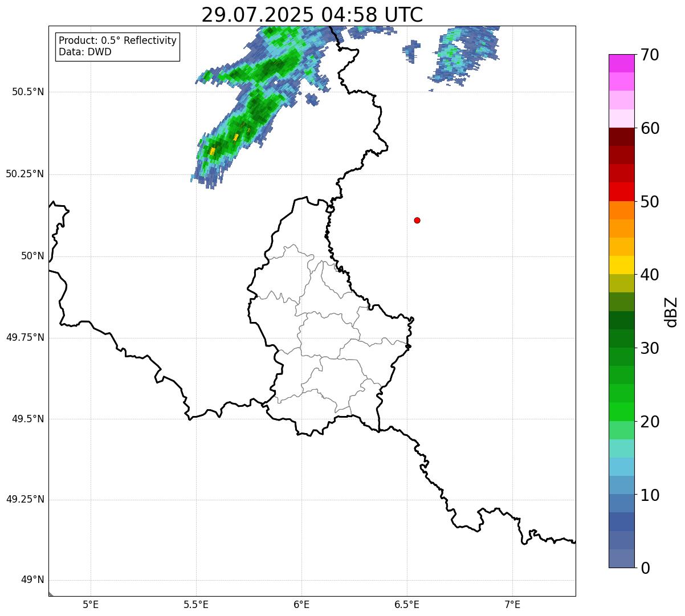Click the 5°E longitude label
The height and width of the screenshot is (616, 685).
[x=91, y=604]
